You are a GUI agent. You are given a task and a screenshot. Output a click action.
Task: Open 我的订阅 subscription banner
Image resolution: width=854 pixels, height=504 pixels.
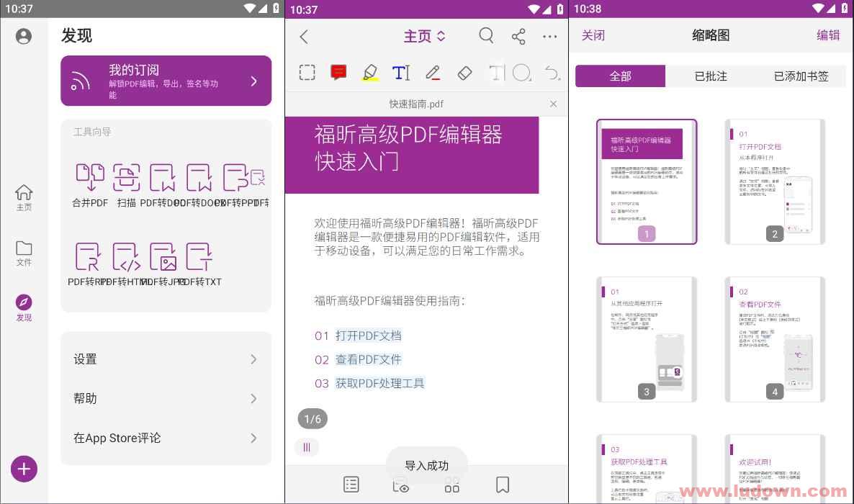coord(166,81)
